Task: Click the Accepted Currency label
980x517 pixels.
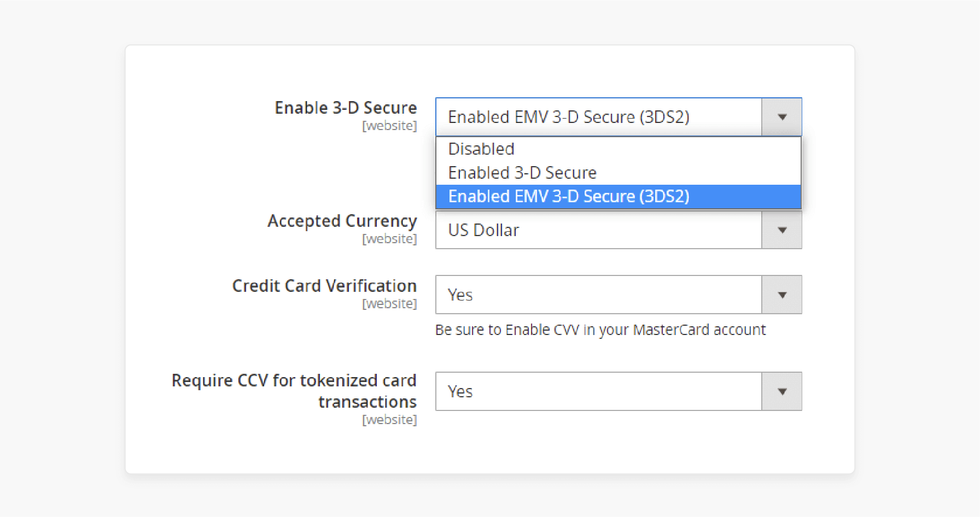Action: 342,221
